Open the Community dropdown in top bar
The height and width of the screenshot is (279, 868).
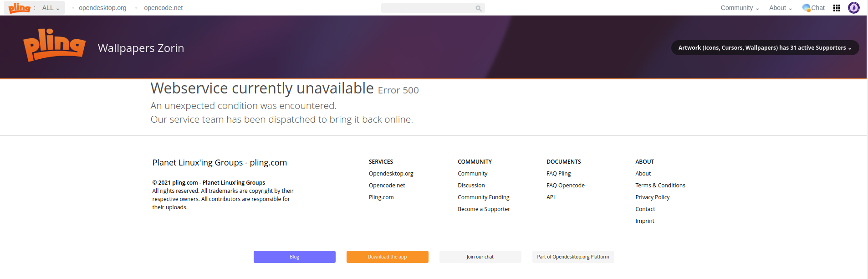740,8
